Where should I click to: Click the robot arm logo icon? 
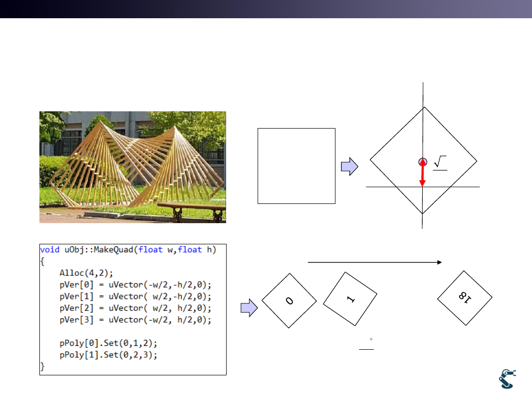(506, 379)
